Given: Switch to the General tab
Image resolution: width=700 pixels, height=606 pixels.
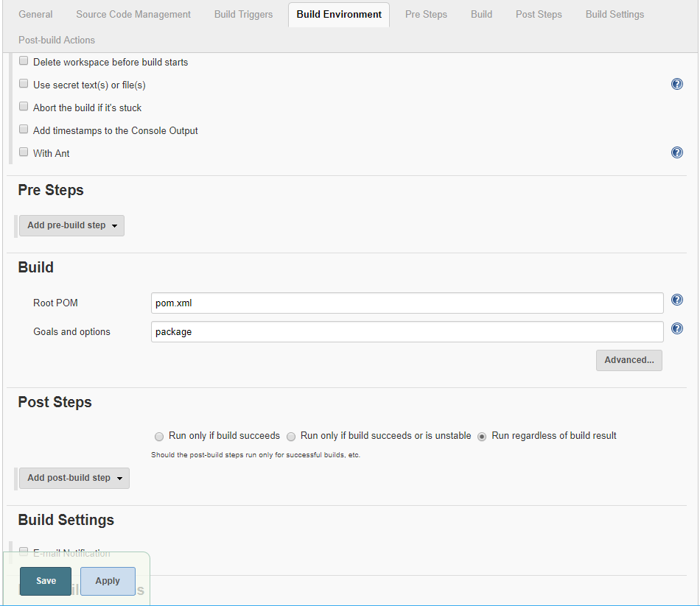Looking at the screenshot, I should pos(35,14).
